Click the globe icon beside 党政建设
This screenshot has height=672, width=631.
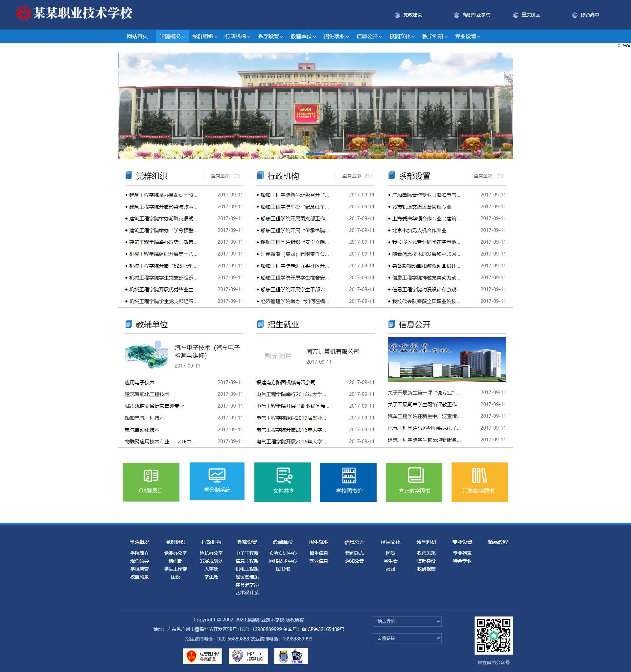point(397,15)
